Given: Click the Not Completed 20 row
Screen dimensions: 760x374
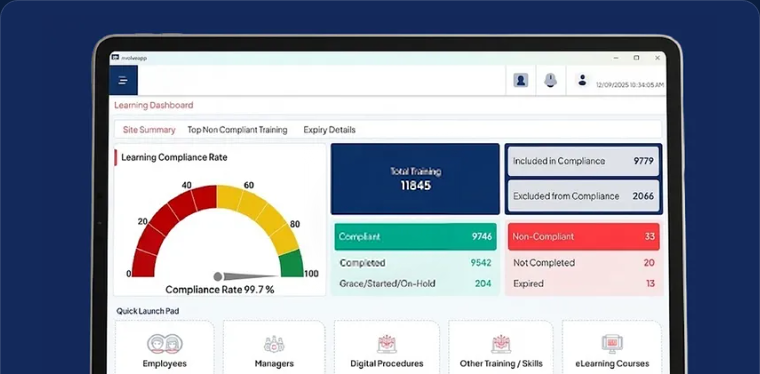Looking at the screenshot, I should [584, 263].
